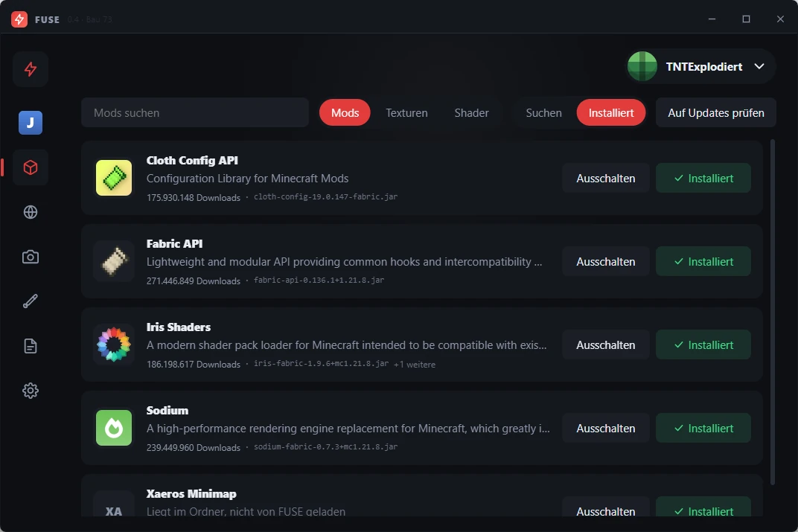The width and height of the screenshot is (798, 532).
Task: Switch to the Suchen view
Action: point(543,113)
